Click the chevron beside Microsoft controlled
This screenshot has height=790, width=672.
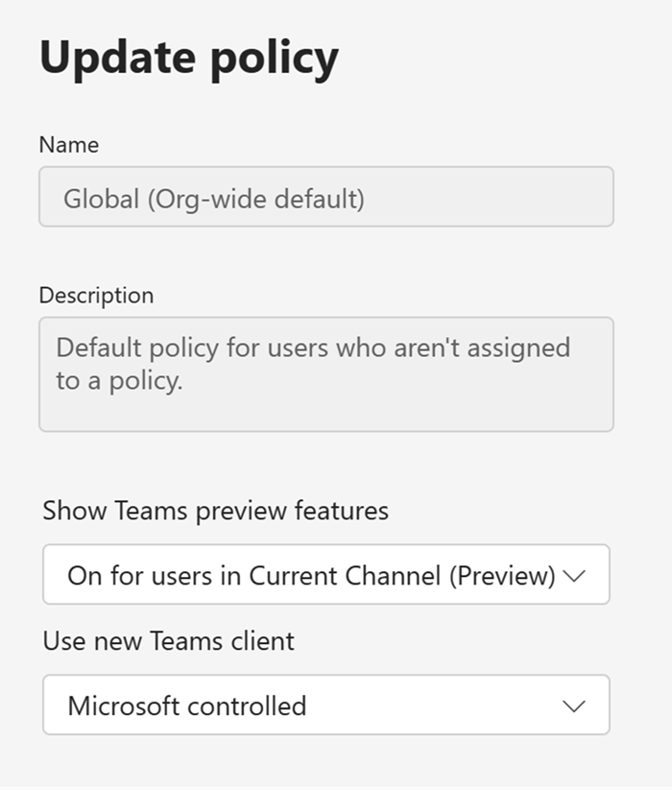pos(574,706)
